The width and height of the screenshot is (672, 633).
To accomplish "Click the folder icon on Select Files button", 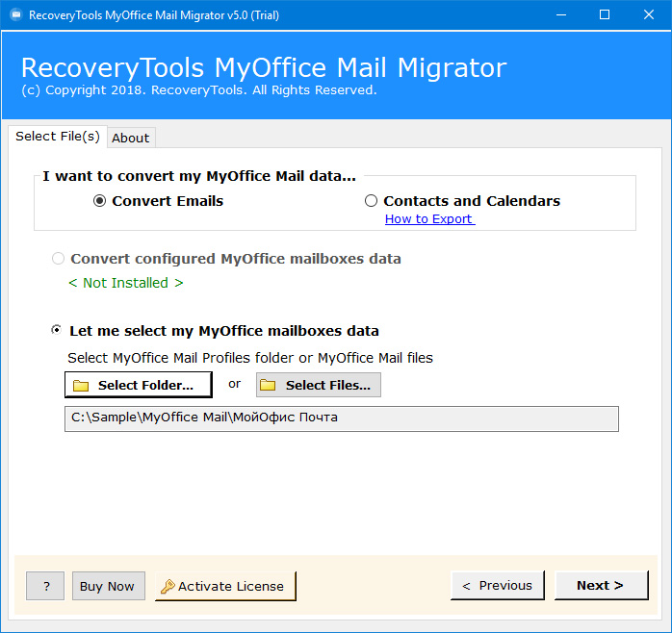I will tap(268, 385).
